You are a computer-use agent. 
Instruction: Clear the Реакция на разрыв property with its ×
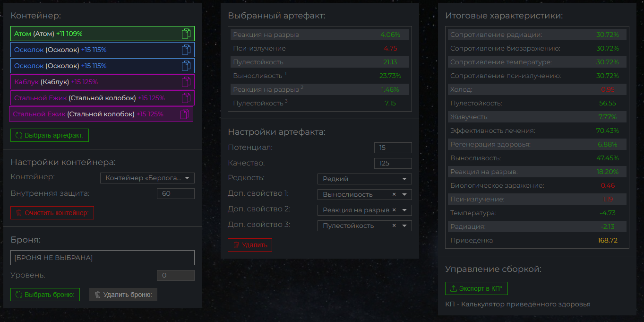coord(394,210)
